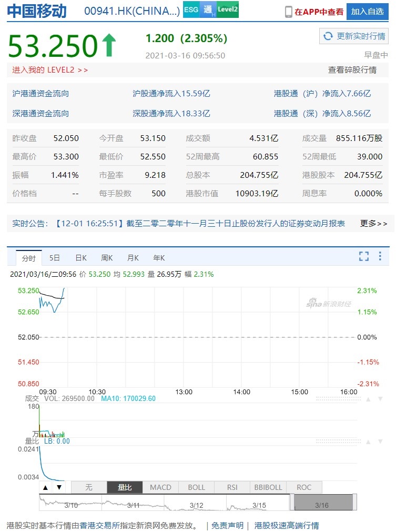Open the chart's three-dot more options

pos(380,256)
